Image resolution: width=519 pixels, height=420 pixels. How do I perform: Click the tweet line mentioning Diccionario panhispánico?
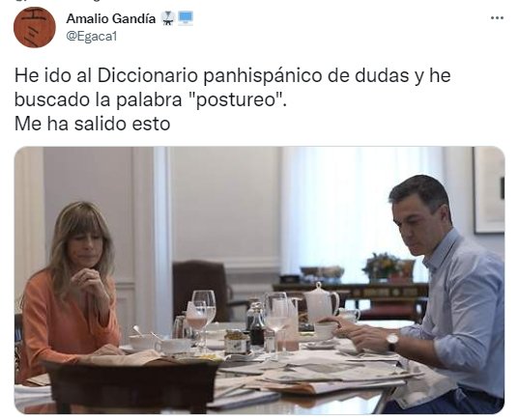tap(233, 75)
